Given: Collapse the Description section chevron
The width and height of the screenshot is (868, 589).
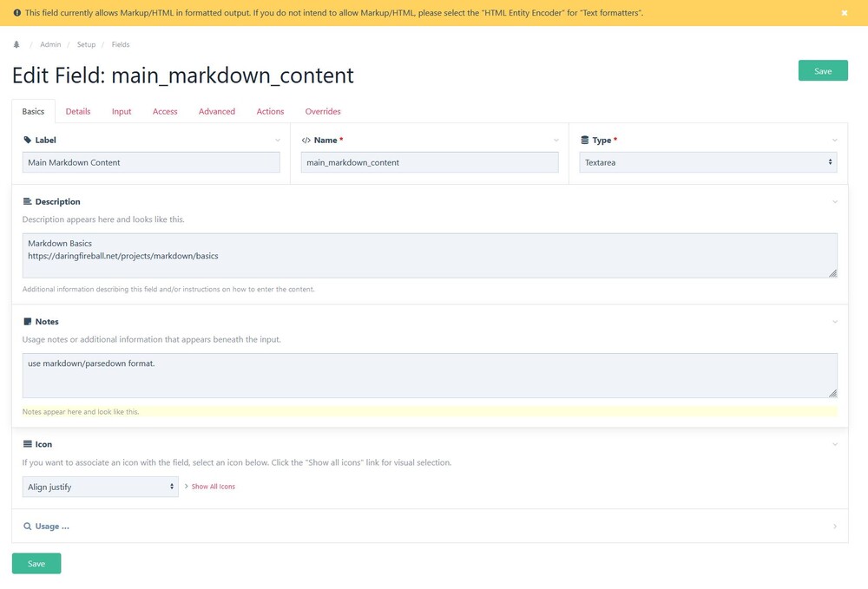Looking at the screenshot, I should coord(835,202).
